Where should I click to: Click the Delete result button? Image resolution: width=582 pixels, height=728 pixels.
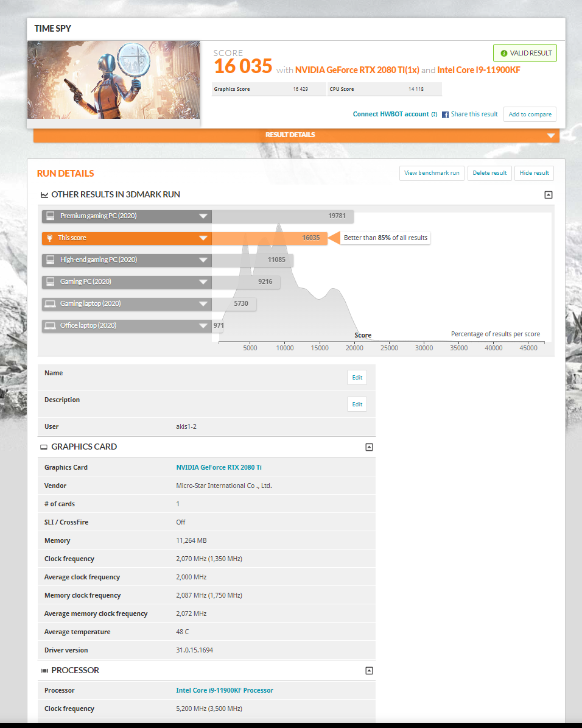489,173
